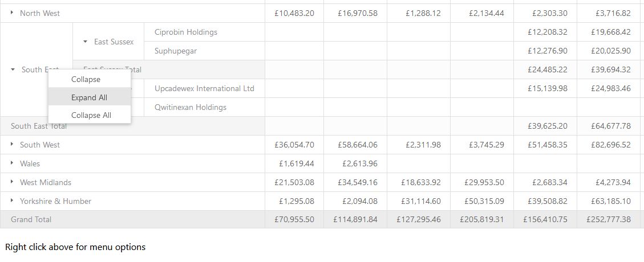Select Expand All in context menu
The height and width of the screenshot is (262, 644).
[90, 97]
